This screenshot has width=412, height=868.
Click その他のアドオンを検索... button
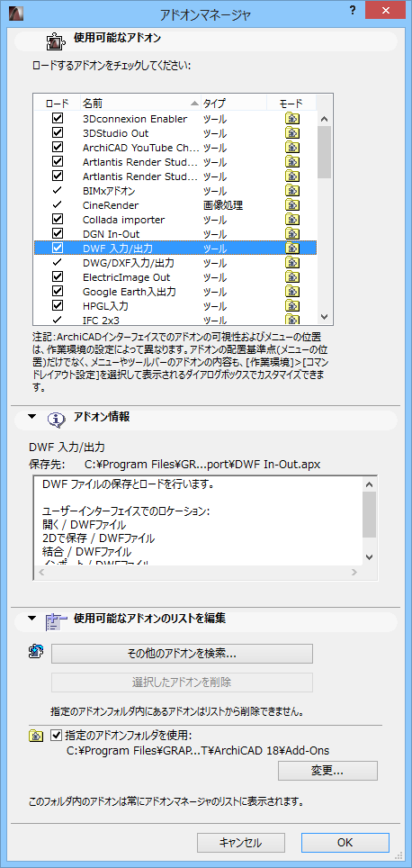[x=182, y=654]
